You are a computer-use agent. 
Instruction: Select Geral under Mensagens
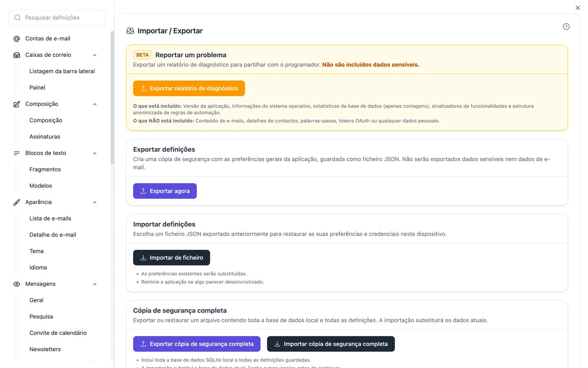36,300
